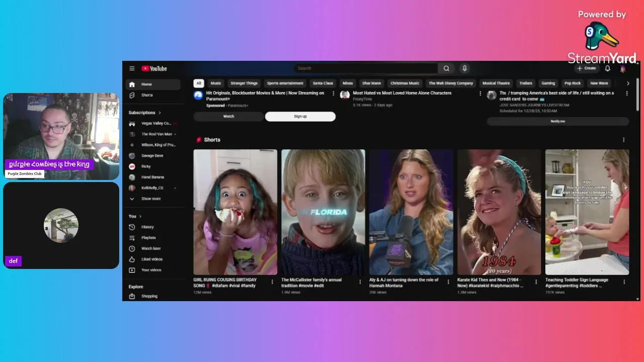Click the Create button

pos(587,68)
